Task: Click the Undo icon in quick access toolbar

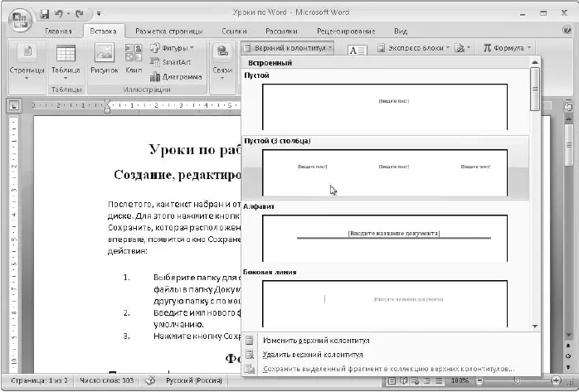Action: point(59,14)
